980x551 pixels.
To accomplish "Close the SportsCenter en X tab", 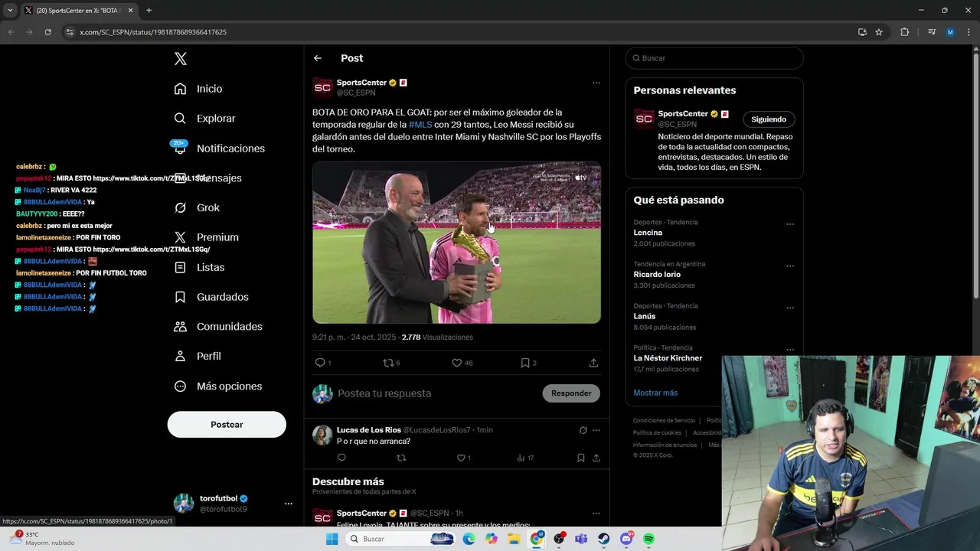I will pyautogui.click(x=130, y=11).
